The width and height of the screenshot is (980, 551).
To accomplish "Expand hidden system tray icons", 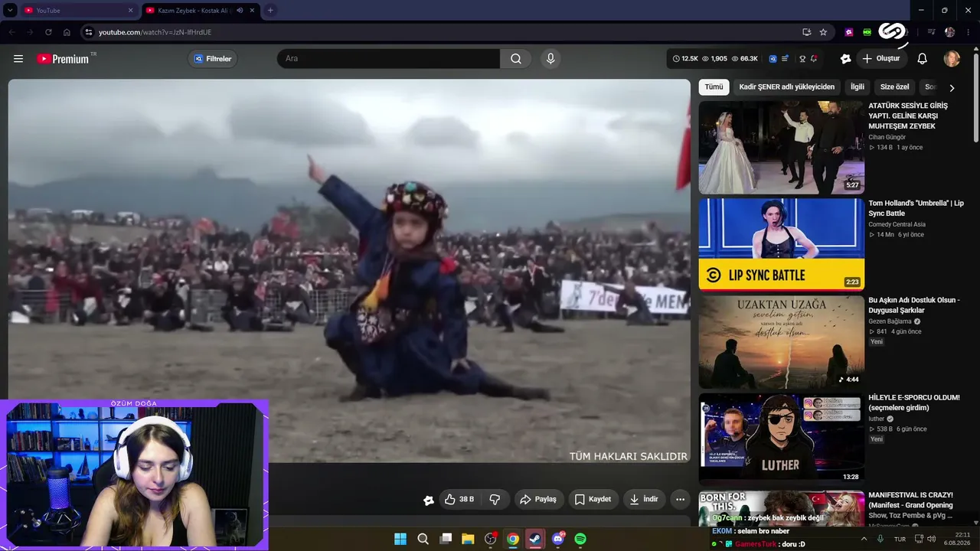I will pos(864,539).
